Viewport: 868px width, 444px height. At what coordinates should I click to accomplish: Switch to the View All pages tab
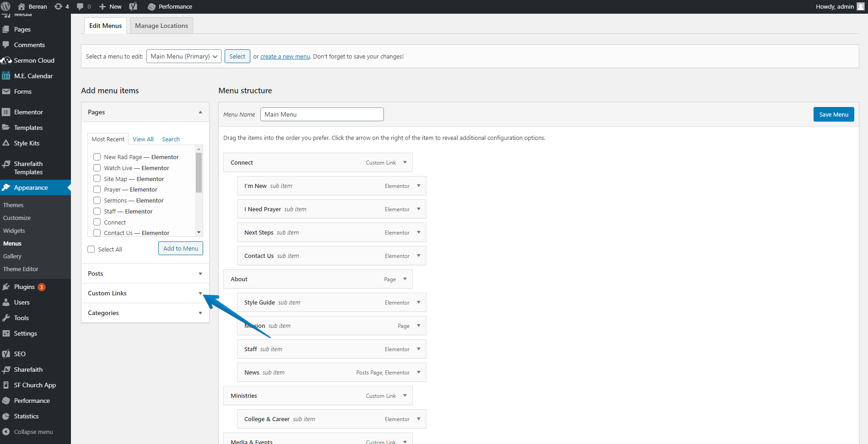click(143, 139)
